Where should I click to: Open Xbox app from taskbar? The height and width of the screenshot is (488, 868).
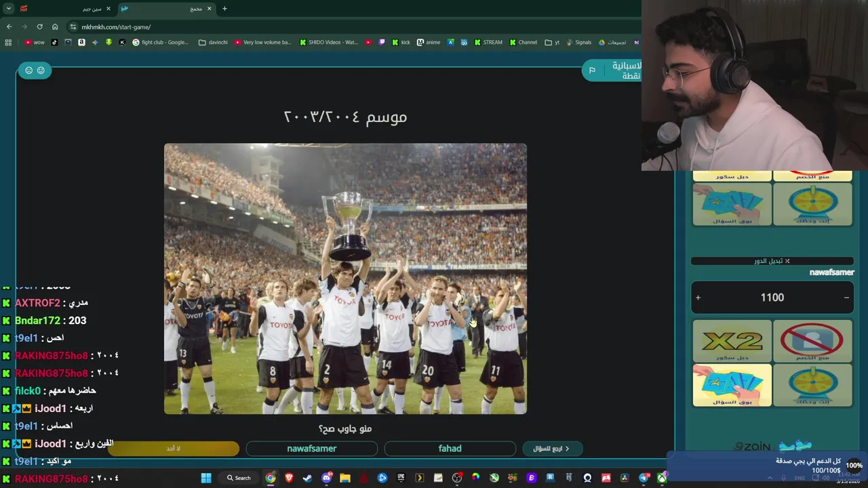point(661,478)
